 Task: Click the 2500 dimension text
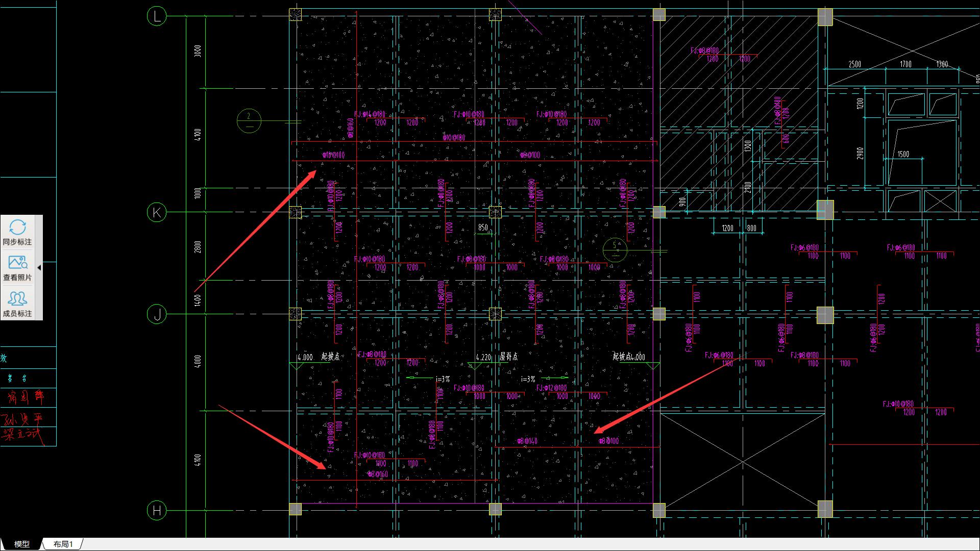click(x=854, y=64)
